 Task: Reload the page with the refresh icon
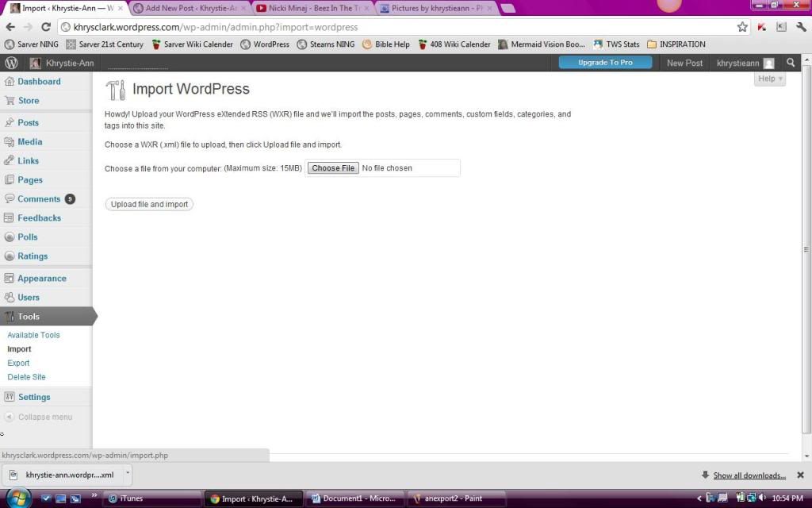point(46,27)
